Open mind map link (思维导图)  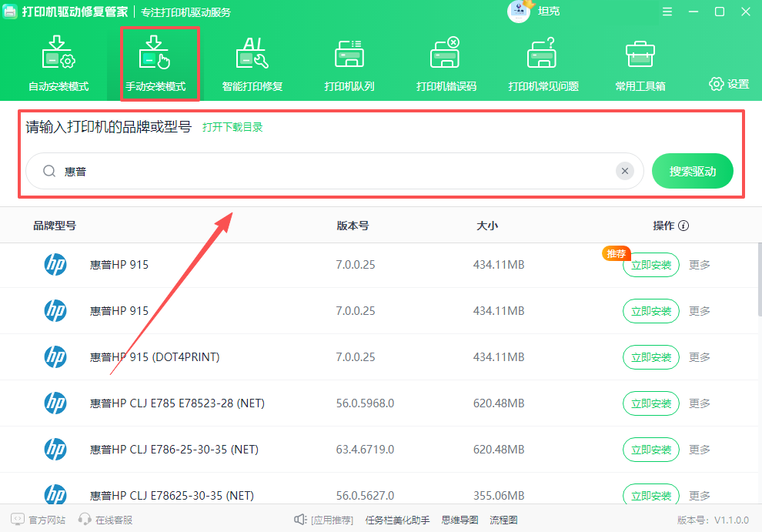tap(460, 520)
